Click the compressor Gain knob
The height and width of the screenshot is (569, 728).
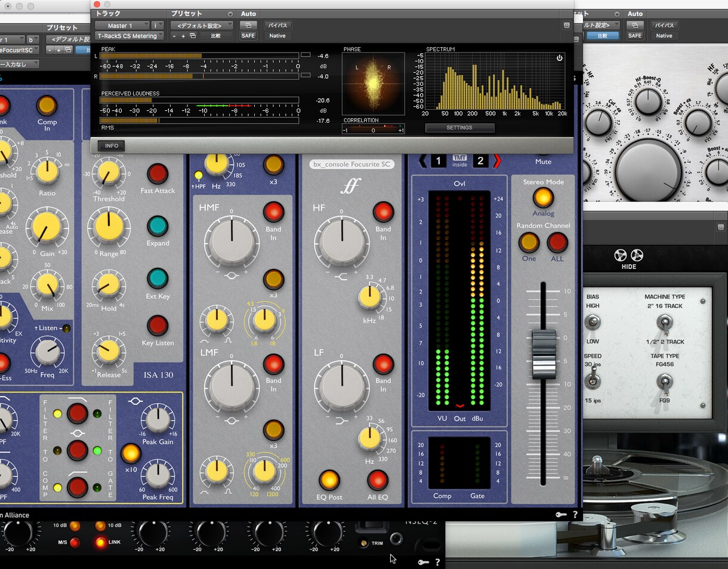tap(47, 227)
